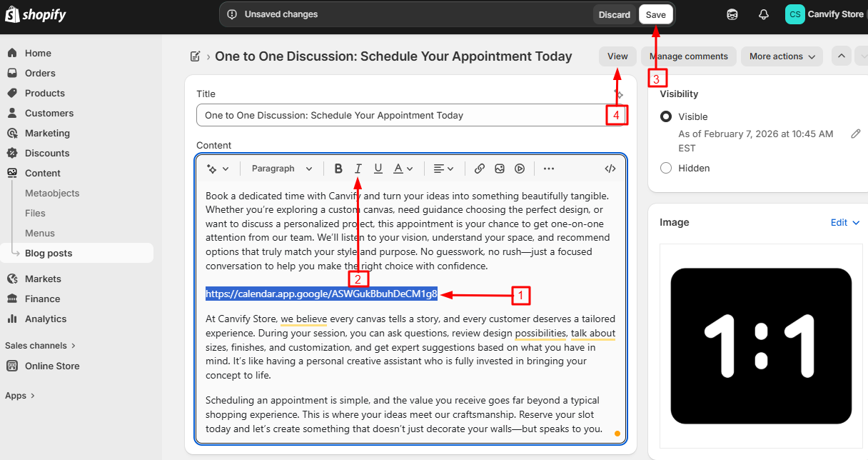
Task: Go to Products in sidebar
Action: tap(44, 93)
